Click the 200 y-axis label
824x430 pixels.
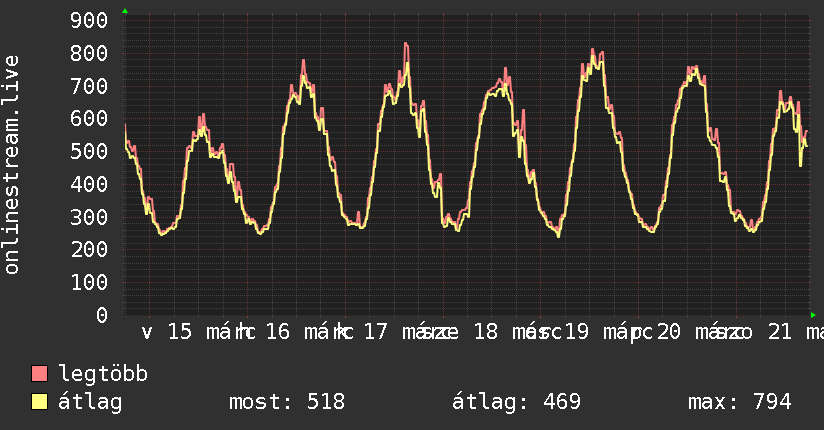pyautogui.click(x=89, y=250)
